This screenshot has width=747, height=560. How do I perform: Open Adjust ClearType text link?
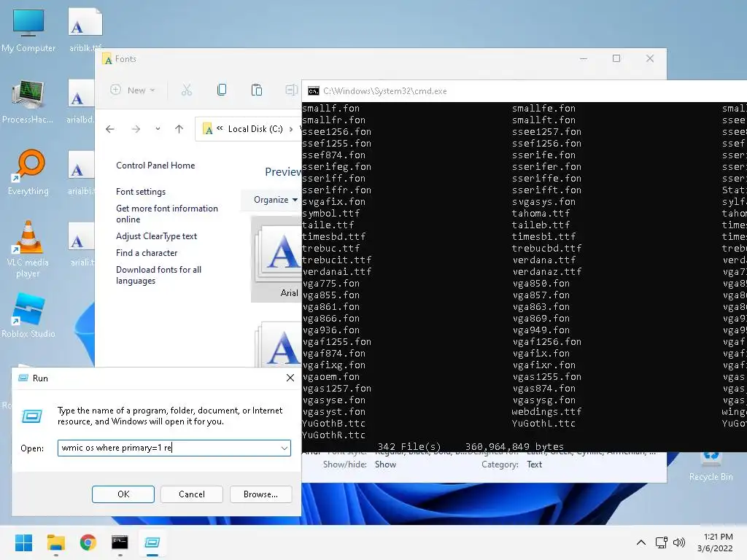[x=156, y=236]
